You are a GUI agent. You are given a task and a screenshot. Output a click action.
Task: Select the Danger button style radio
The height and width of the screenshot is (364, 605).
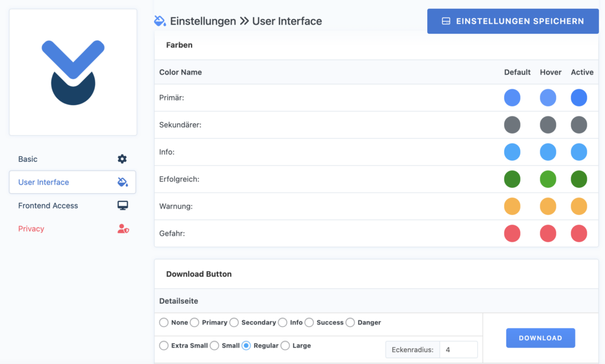[x=350, y=322]
